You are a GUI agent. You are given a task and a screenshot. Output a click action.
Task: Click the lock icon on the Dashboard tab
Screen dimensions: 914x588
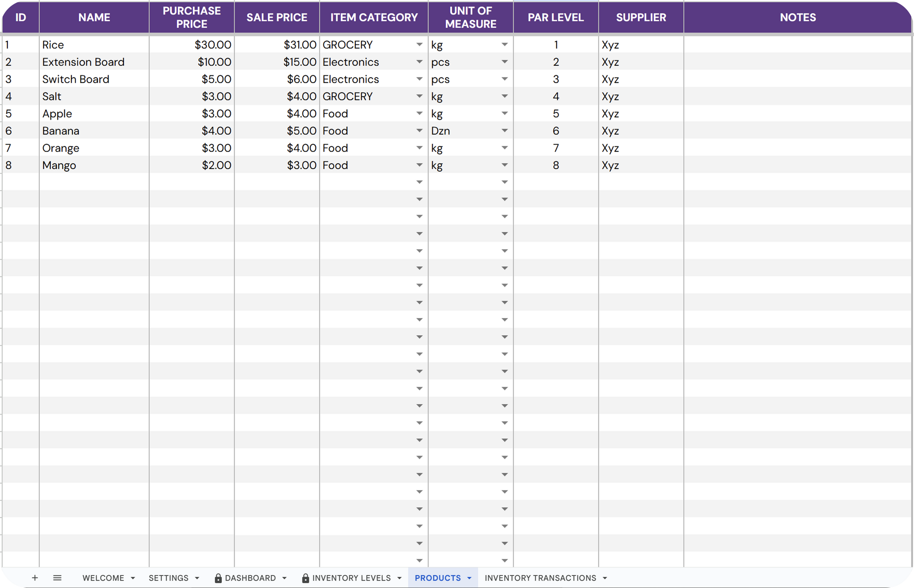[218, 578]
